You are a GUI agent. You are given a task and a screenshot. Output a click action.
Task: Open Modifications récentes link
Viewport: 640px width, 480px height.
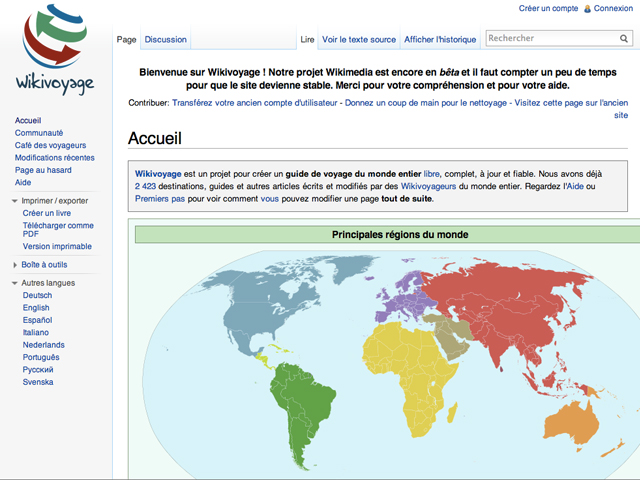(x=55, y=158)
